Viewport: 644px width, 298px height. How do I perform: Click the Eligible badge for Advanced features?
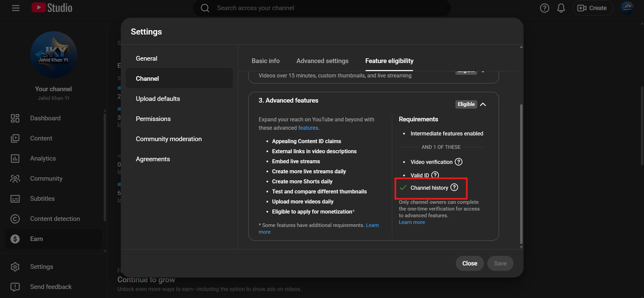click(x=466, y=104)
